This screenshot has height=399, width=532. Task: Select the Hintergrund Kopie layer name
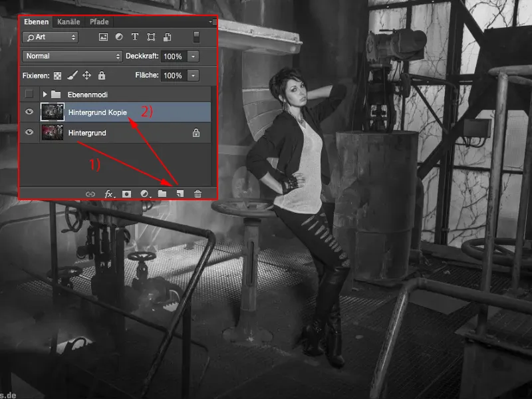pos(97,112)
